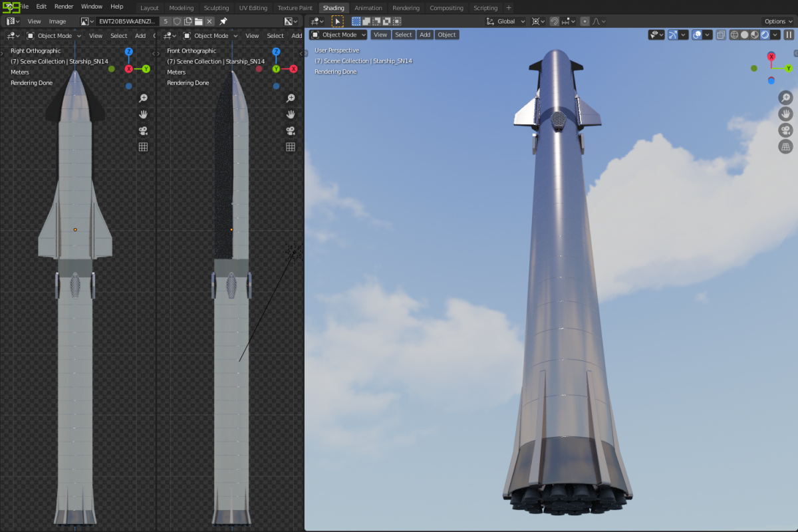Screen dimensions: 798x532
Task: Click the Object button in the User Perspective header
Action: [x=447, y=35]
